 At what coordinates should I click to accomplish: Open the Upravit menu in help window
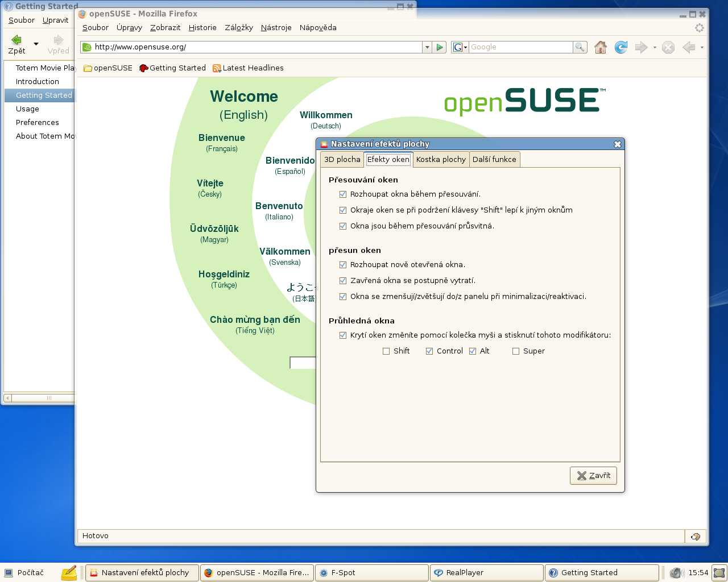(56, 20)
